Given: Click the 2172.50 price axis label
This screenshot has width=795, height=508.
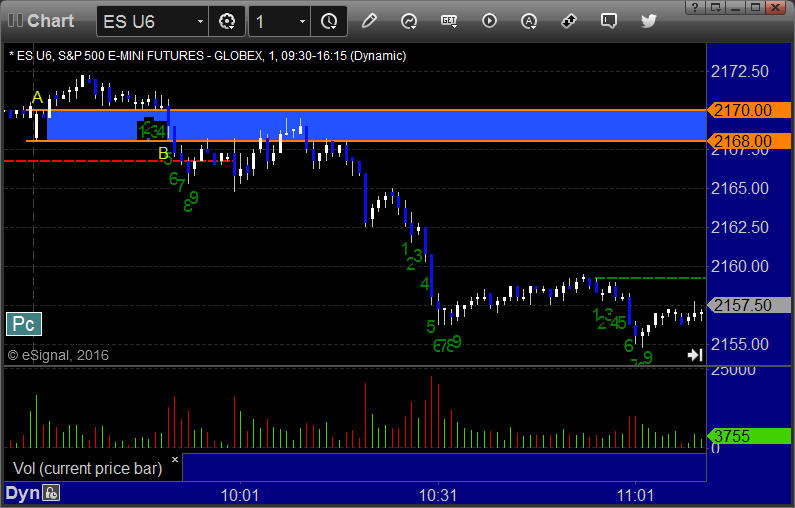Looking at the screenshot, I should 740,71.
